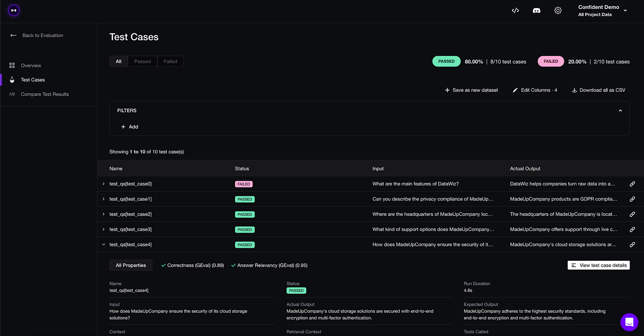The height and width of the screenshot is (336, 644).
Task: Click '8/10 test cases' passed count
Action: coord(508,62)
